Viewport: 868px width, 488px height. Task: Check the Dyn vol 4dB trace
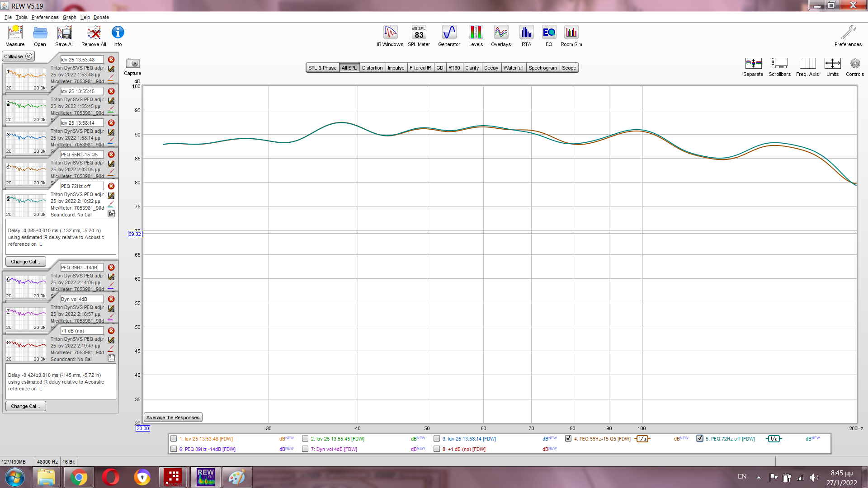pos(305,449)
